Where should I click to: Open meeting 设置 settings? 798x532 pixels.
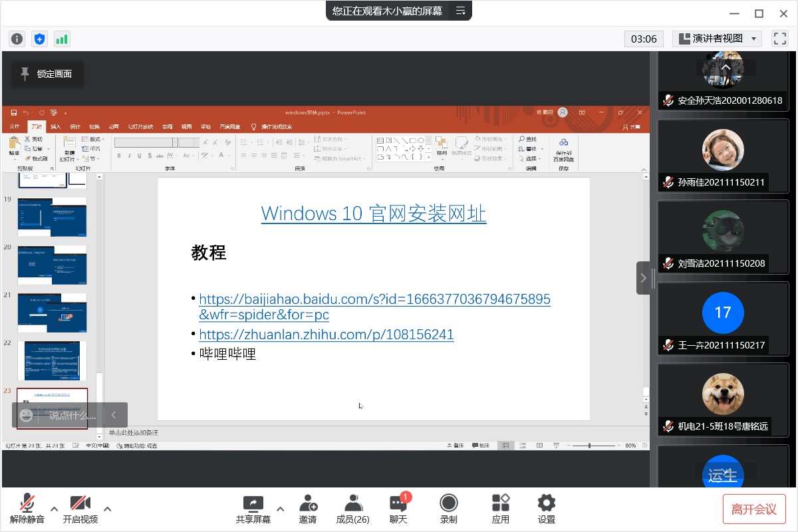point(547,509)
